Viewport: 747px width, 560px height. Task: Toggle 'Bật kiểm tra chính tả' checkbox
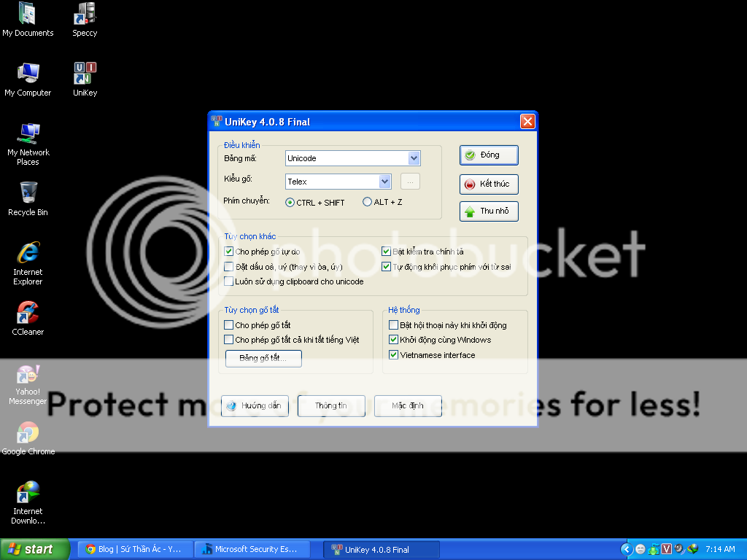(x=387, y=252)
